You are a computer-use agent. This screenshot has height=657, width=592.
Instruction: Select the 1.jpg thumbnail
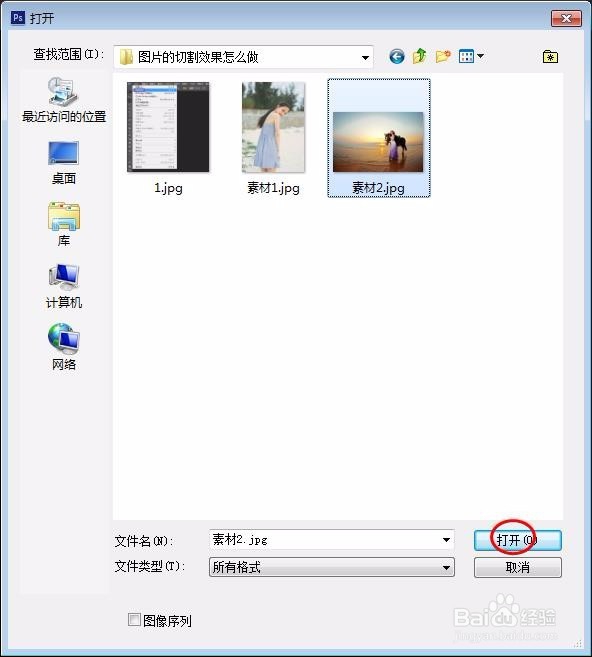[x=168, y=127]
